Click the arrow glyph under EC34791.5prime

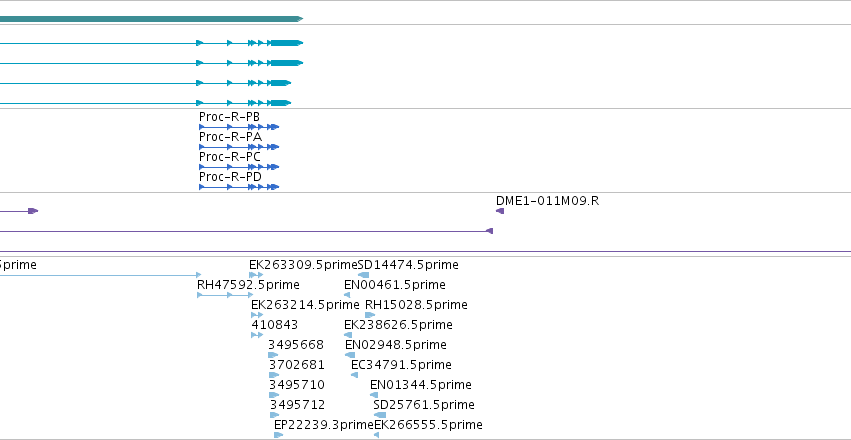point(354,375)
